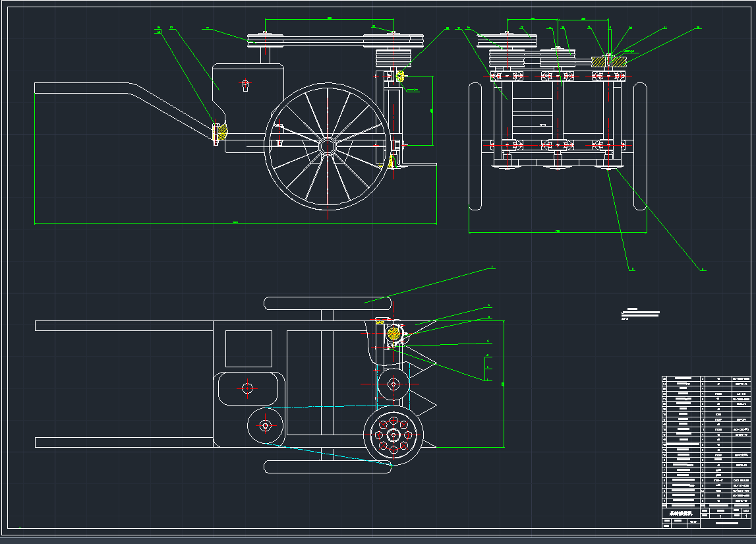Select the lower handle bar in the top view

(124, 442)
